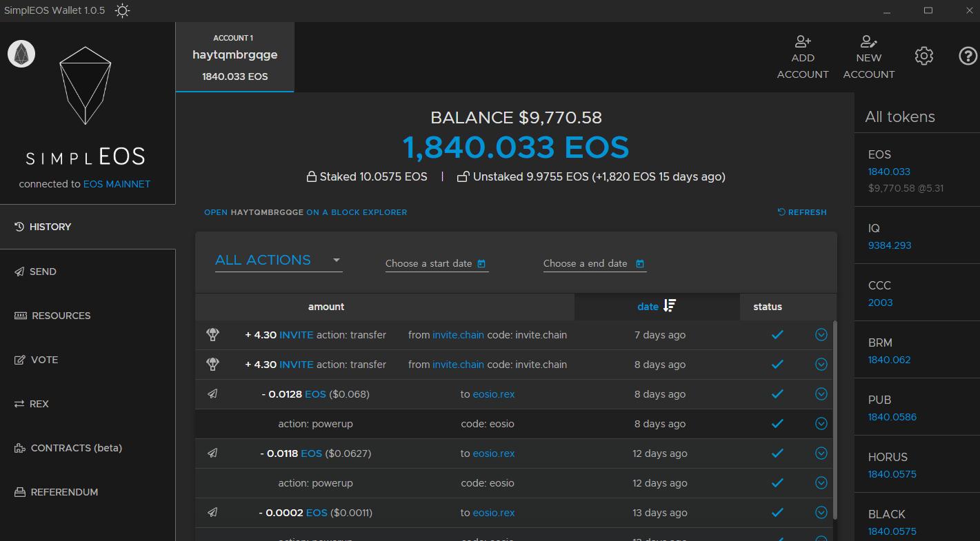Select IQ token 9384.293
Screen dimensions: 980x541
(x=917, y=236)
